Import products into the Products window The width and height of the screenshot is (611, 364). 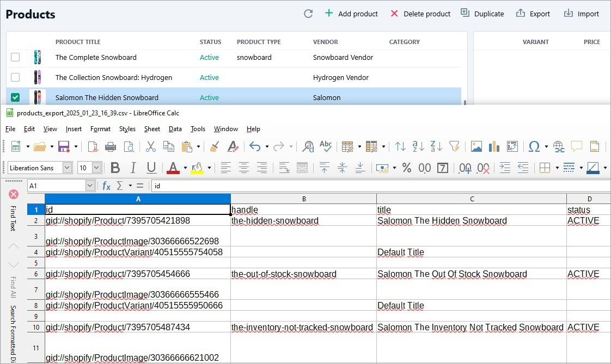click(582, 14)
